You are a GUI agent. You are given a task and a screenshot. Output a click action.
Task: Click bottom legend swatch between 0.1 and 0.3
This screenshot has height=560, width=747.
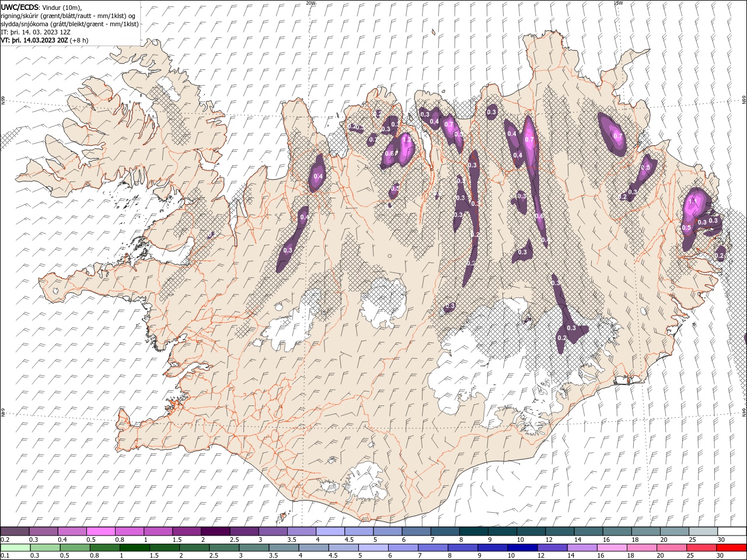[x=15, y=548]
